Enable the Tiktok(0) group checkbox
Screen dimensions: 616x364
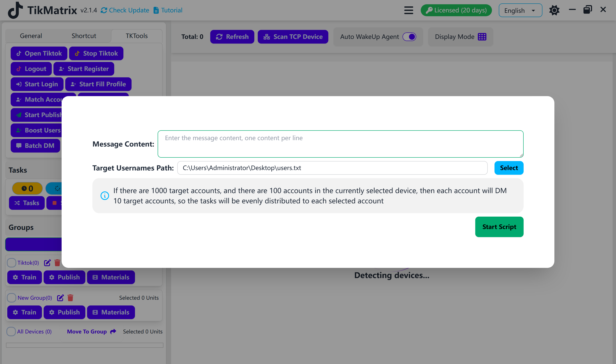pos(11,262)
